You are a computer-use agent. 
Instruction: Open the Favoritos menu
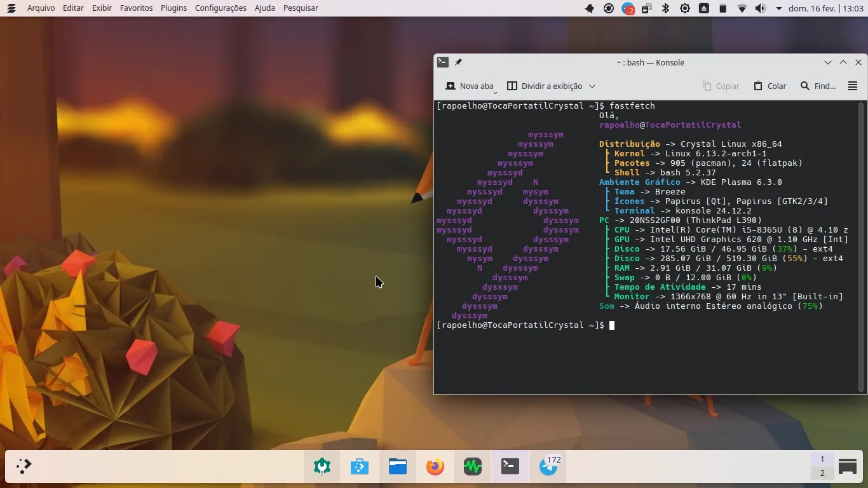point(136,8)
